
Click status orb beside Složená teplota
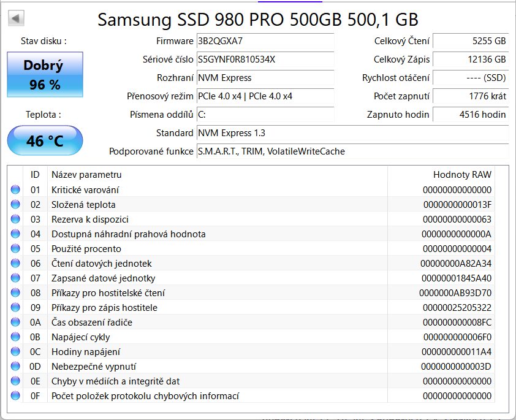pyautogui.click(x=15, y=205)
